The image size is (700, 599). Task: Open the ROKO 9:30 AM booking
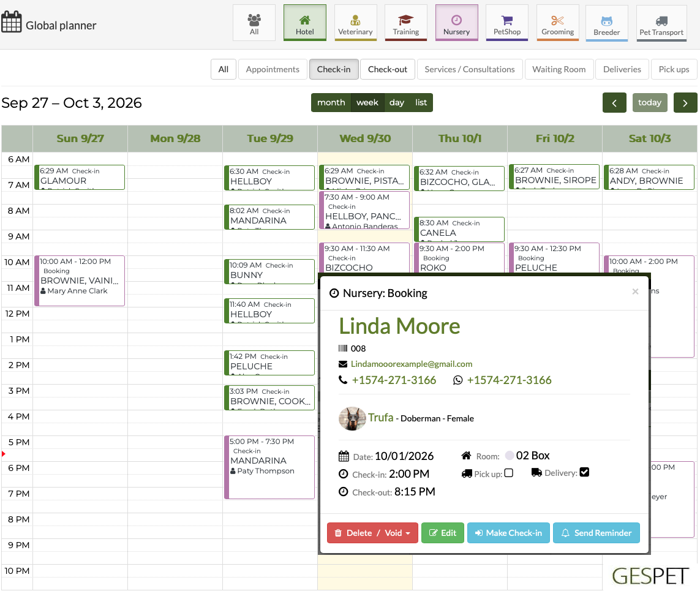[459, 258]
